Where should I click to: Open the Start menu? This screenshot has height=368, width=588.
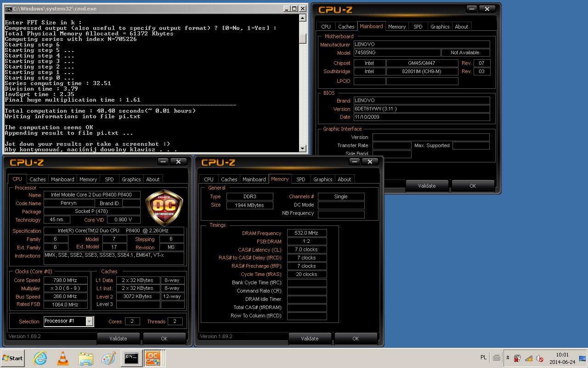point(13,358)
